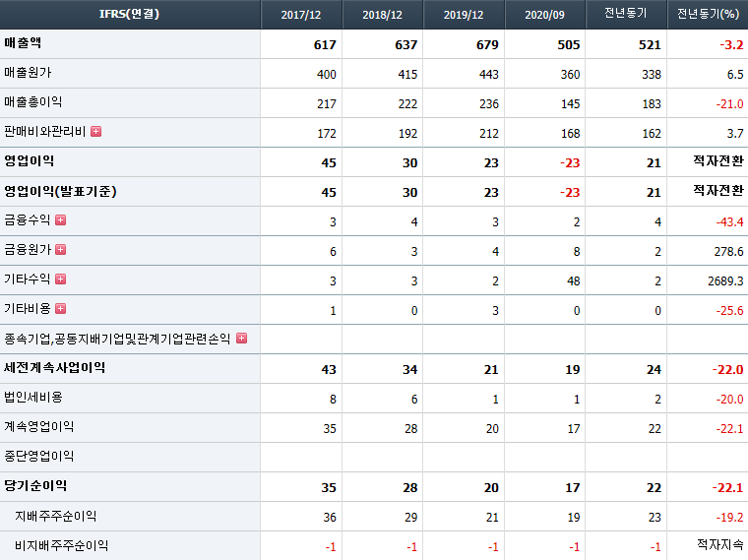Click the 영업이익 row label
The height and width of the screenshot is (560, 748).
[x=30, y=160]
